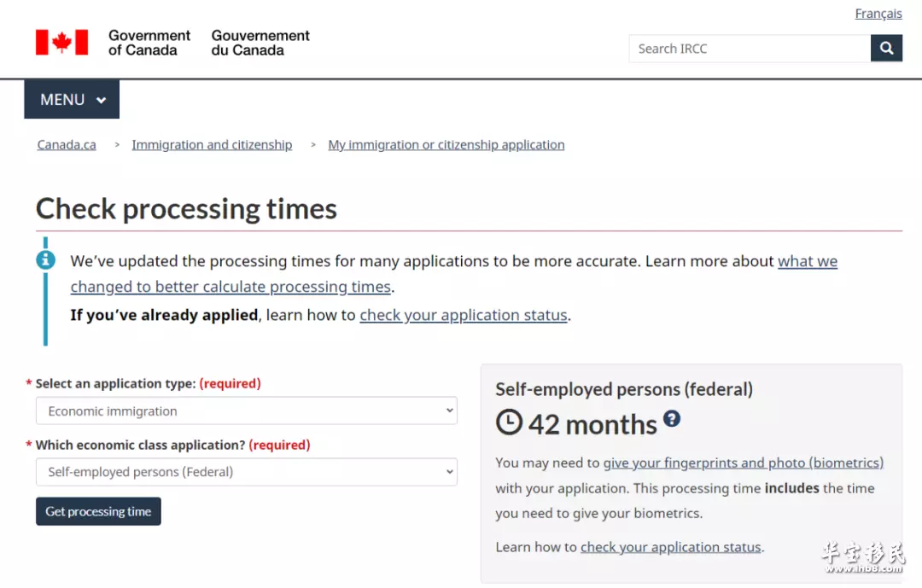The height and width of the screenshot is (588, 922).
Task: Open My immigration or citizenship application breadcrumb
Action: [x=446, y=144]
